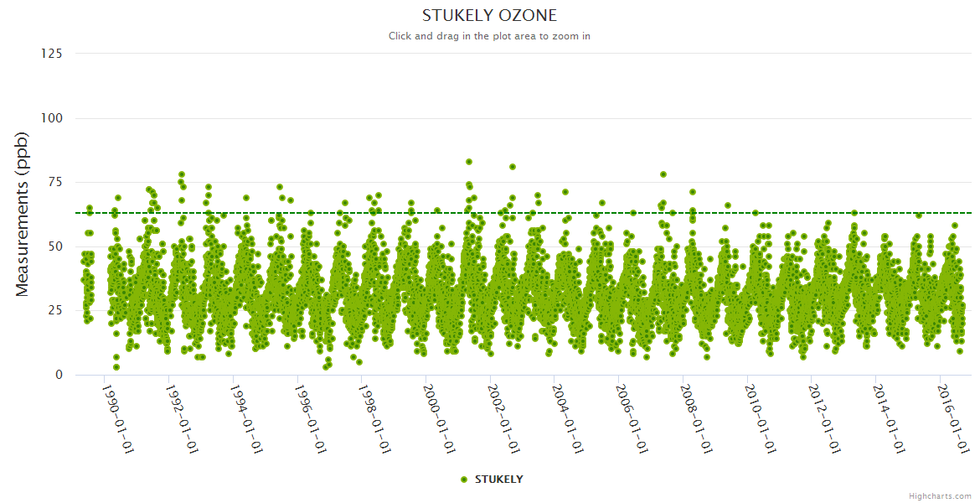The width and height of the screenshot is (980, 503).
Task: Select the 1998-01-01 x-axis label
Action: tap(376, 418)
